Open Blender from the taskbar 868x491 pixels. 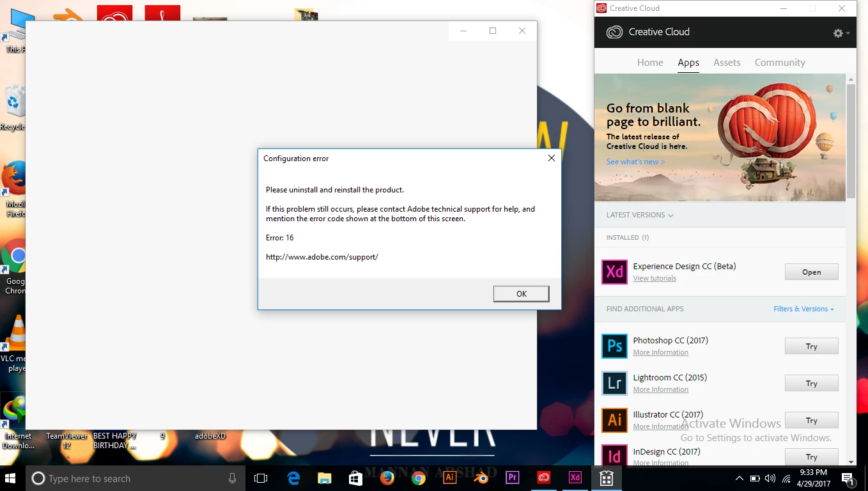[481, 478]
